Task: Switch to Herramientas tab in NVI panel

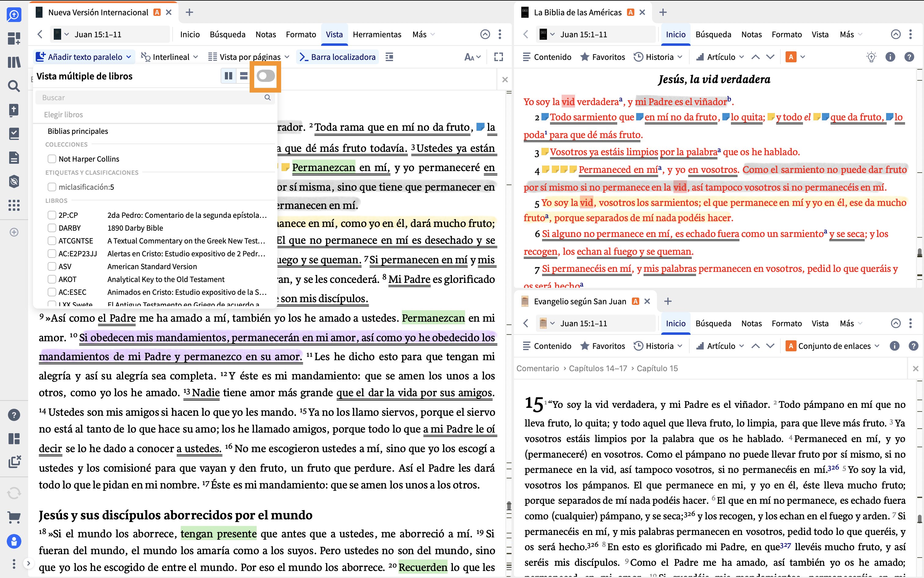Action: [x=377, y=35]
